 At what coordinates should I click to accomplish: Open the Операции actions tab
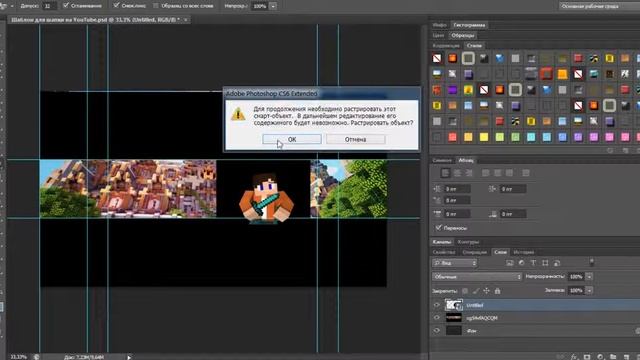474,252
